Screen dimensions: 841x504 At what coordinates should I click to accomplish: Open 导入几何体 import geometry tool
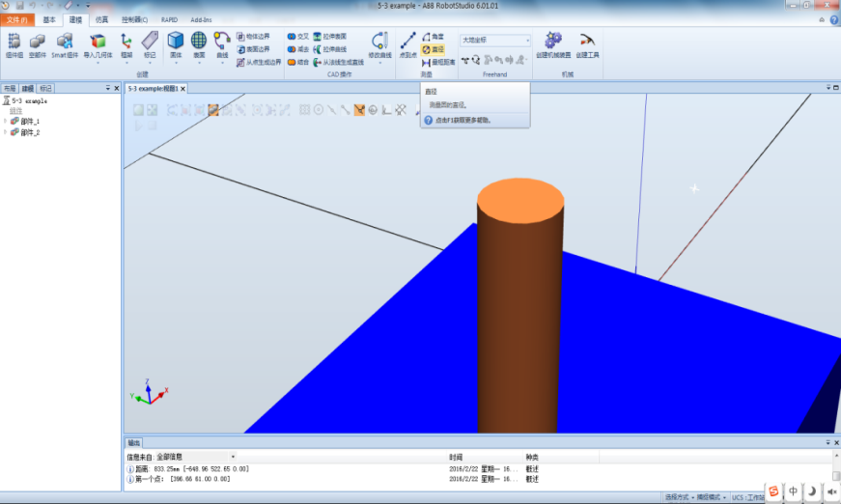pos(98,45)
